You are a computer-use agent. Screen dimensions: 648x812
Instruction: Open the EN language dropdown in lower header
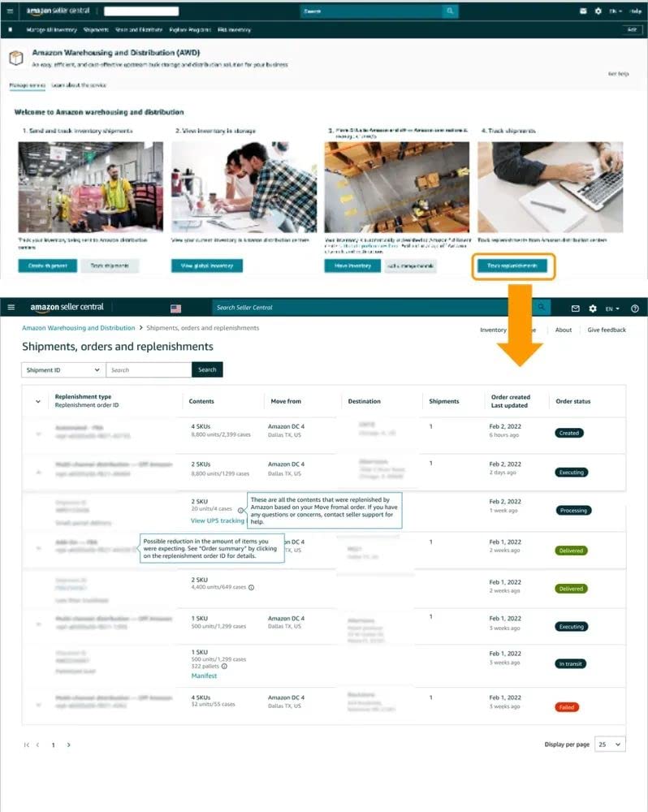612,309
